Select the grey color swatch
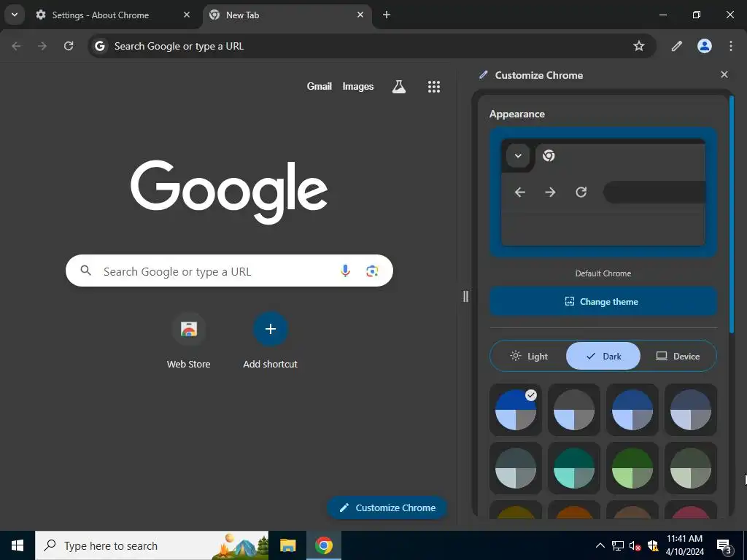 (x=574, y=410)
